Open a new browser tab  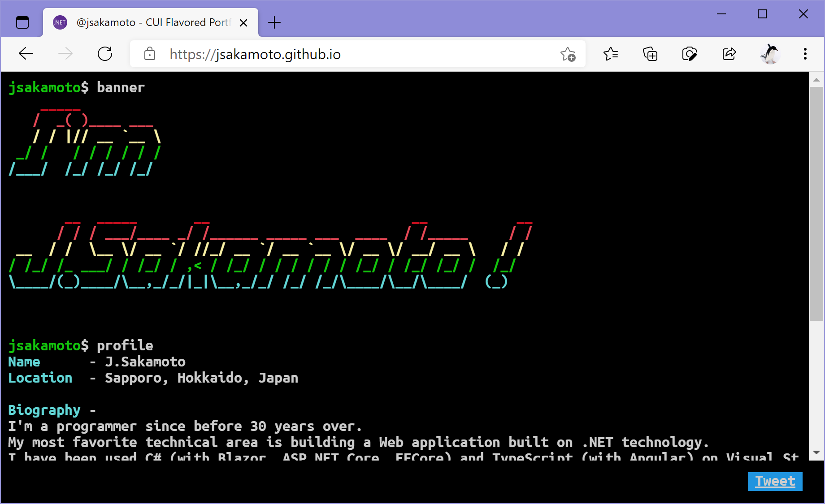point(274,22)
